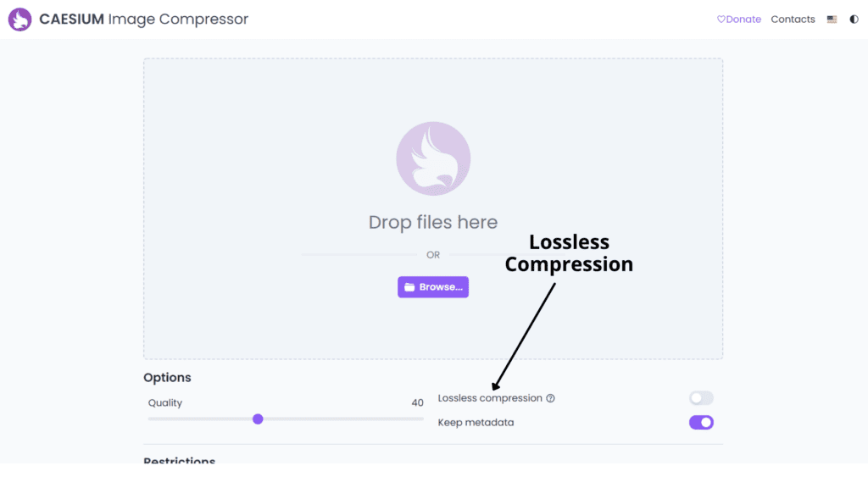This screenshot has width=868, height=488.
Task: Click folder icon inside Browse button
Action: pos(409,287)
